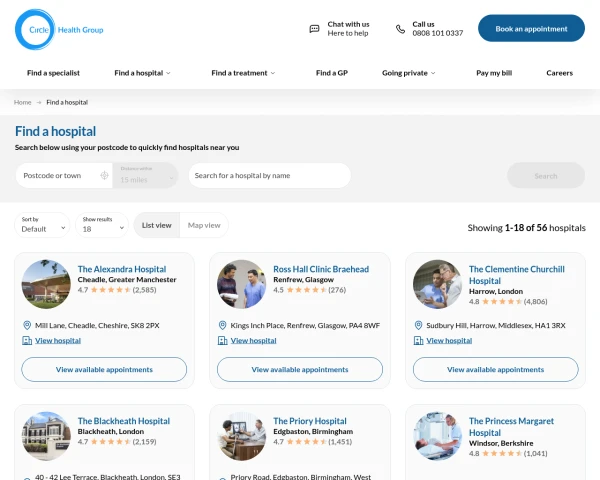Screen dimensions: 600x480
Task: Open The Blackheath Hospital photo thumbnail
Action: 46,436
